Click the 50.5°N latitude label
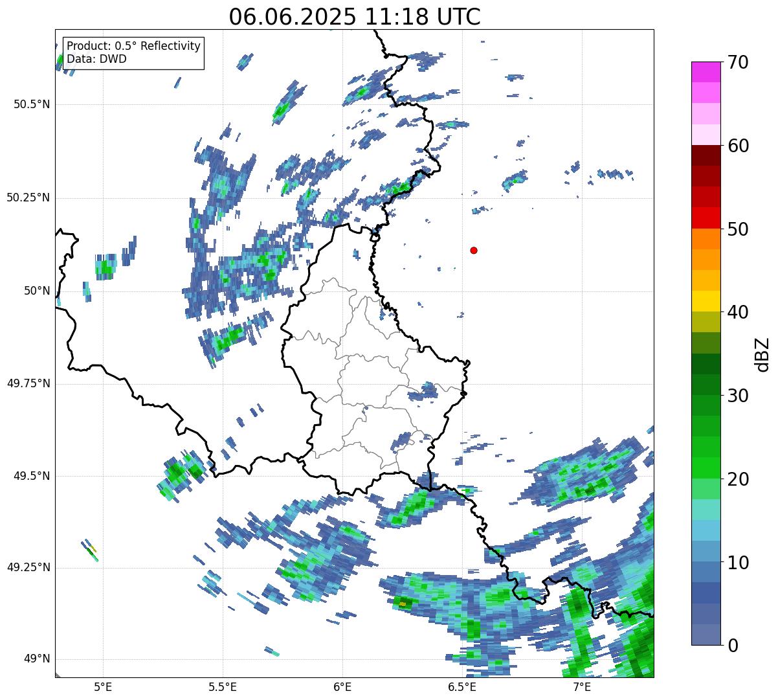 (32, 104)
